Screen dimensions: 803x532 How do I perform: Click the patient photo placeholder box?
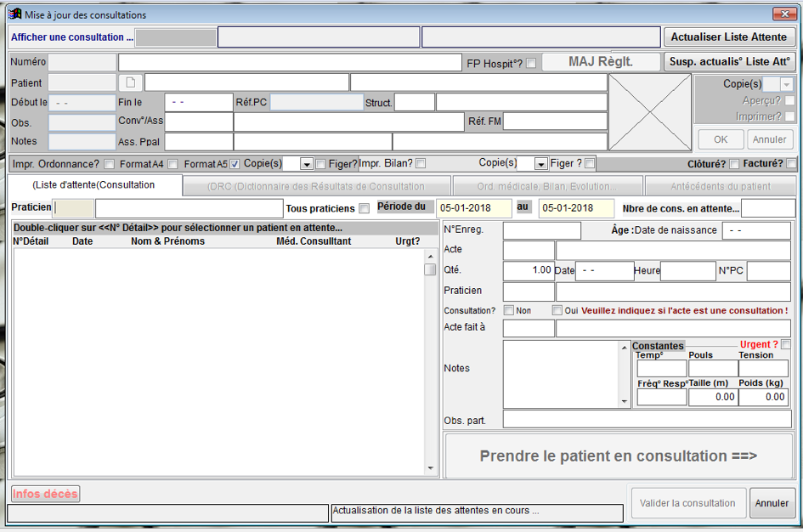point(650,112)
